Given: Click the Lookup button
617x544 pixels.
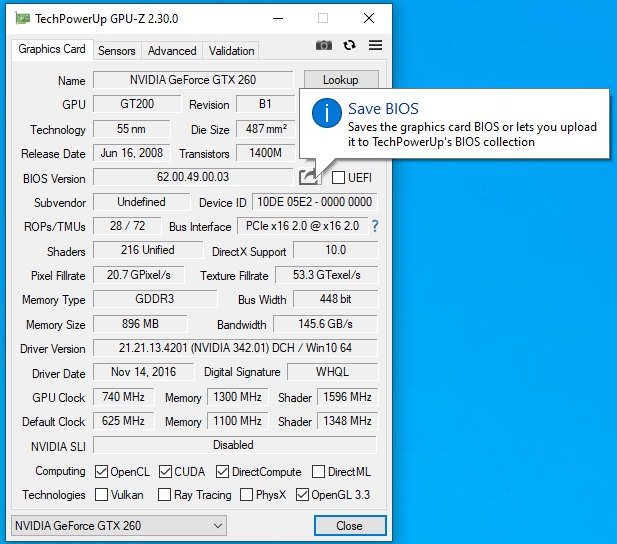Looking at the screenshot, I should point(341,80).
